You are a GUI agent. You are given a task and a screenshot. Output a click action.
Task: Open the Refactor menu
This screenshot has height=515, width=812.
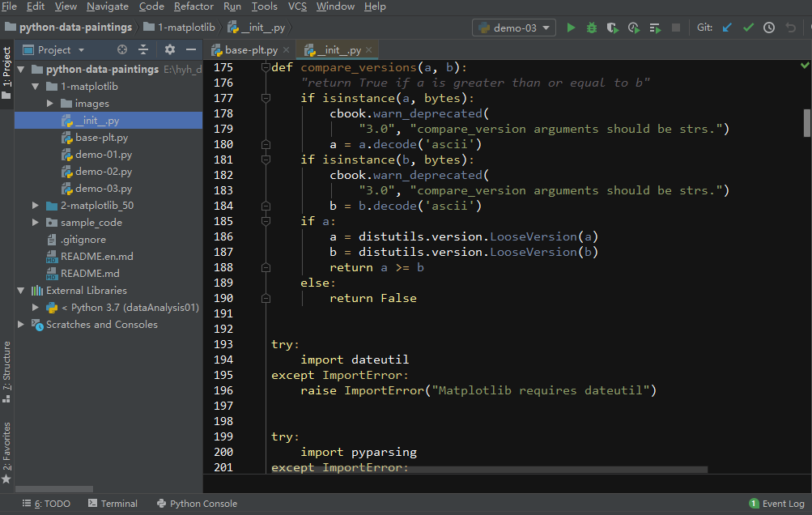(x=193, y=6)
